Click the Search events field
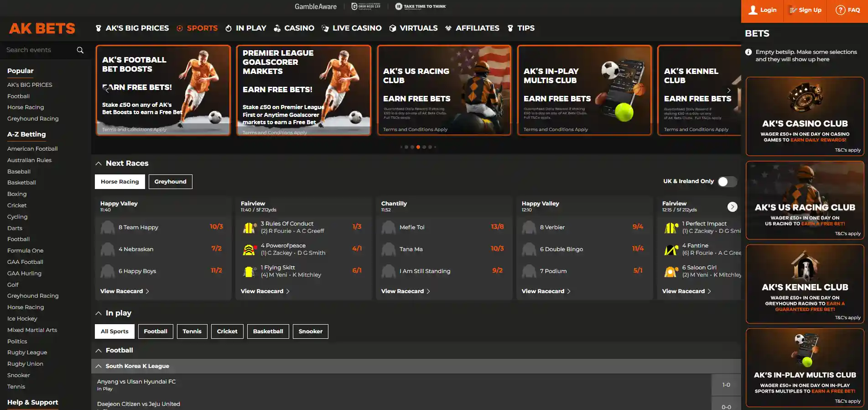Viewport: 868px width, 410px height. coord(39,50)
